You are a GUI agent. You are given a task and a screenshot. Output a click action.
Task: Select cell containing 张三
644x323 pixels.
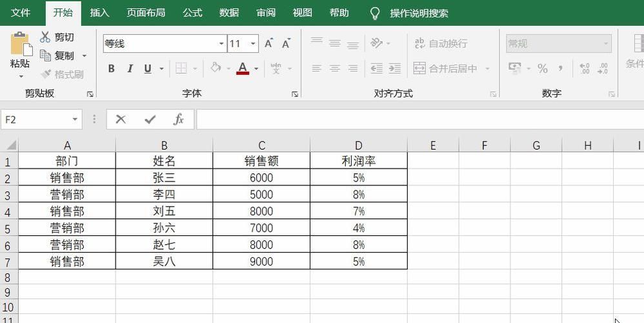[x=165, y=178]
